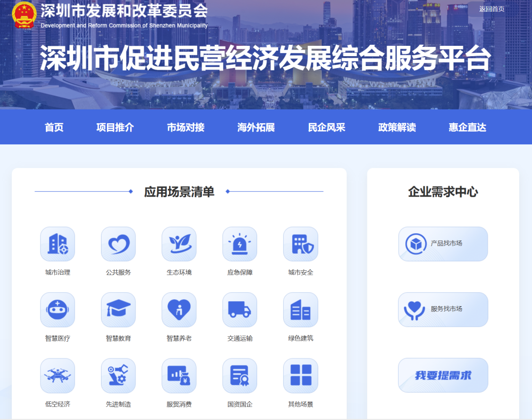This screenshot has height=420, width=532.
Task: Click the 交通运输 truck icon
Action: coord(239,310)
